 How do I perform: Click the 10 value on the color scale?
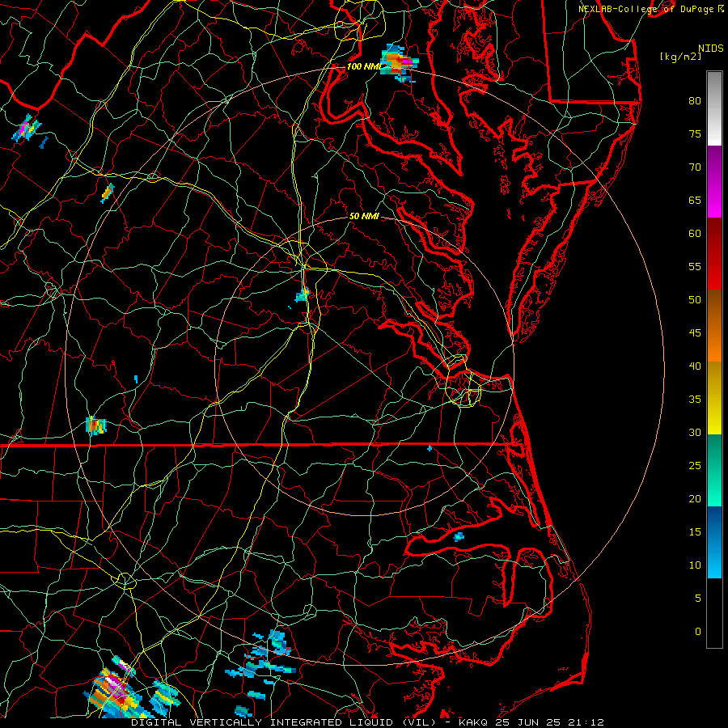(695, 565)
